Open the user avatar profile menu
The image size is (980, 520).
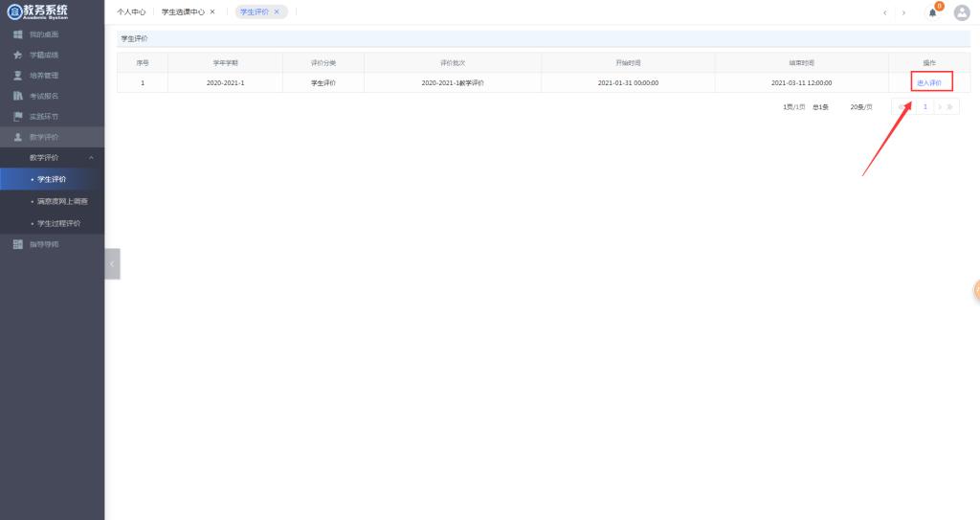click(962, 11)
